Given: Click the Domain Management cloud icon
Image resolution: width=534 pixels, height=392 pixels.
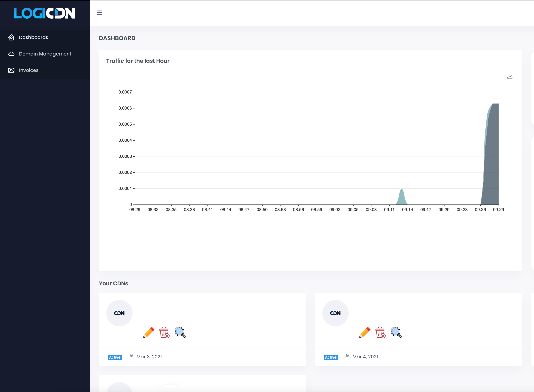Looking at the screenshot, I should tap(11, 54).
